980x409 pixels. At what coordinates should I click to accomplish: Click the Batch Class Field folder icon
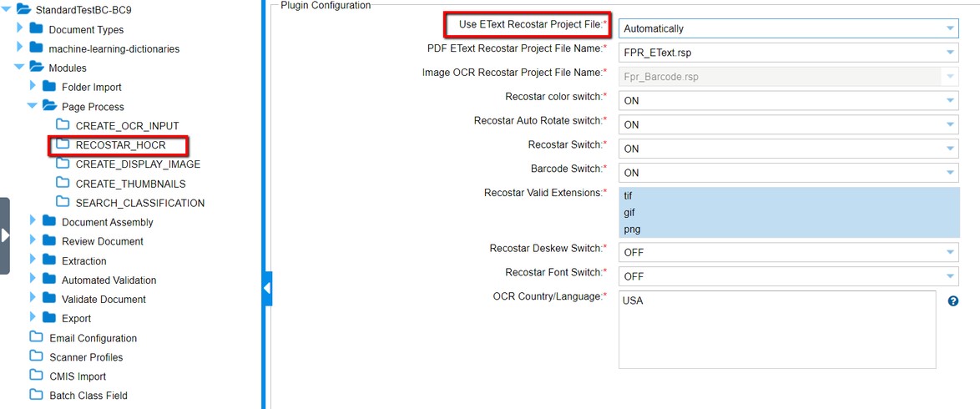point(36,395)
